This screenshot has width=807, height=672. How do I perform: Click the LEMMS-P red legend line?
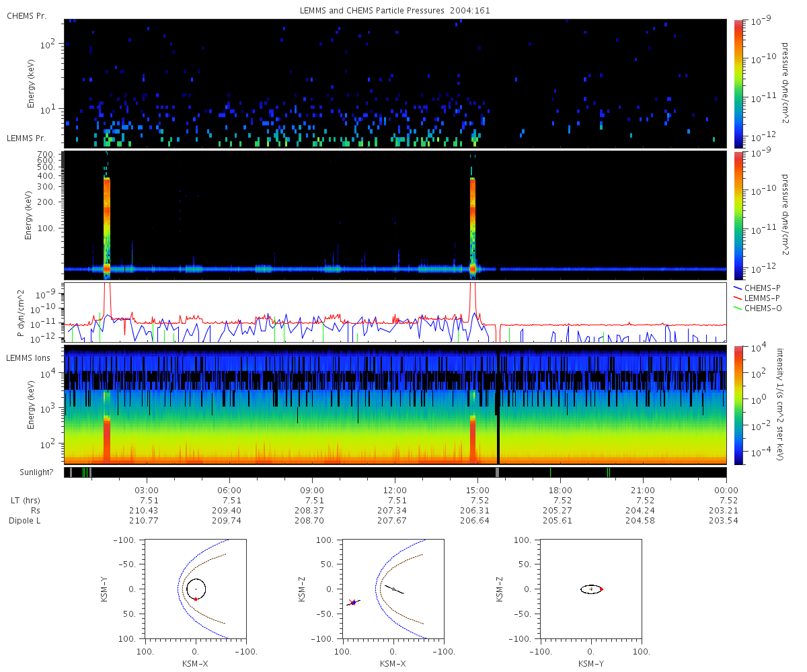coord(738,298)
